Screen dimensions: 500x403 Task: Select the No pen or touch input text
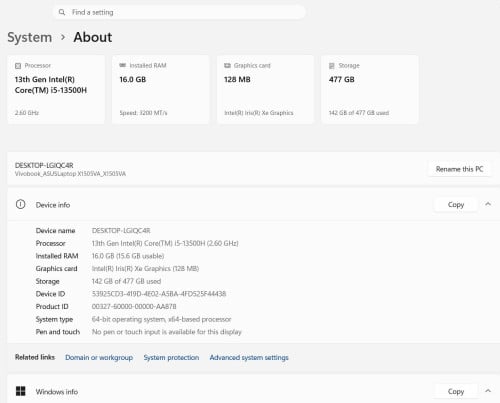click(167, 332)
